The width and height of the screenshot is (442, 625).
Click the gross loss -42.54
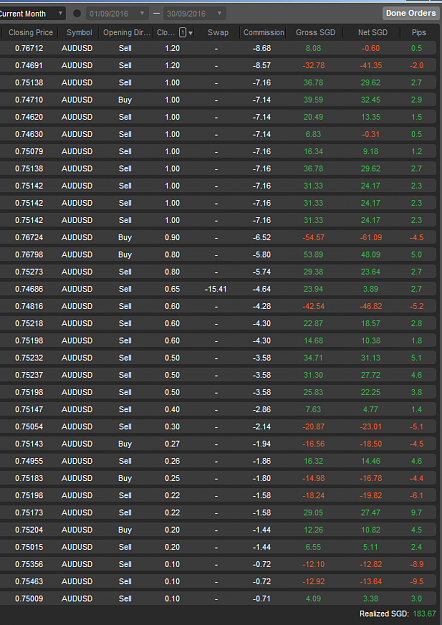click(x=313, y=306)
